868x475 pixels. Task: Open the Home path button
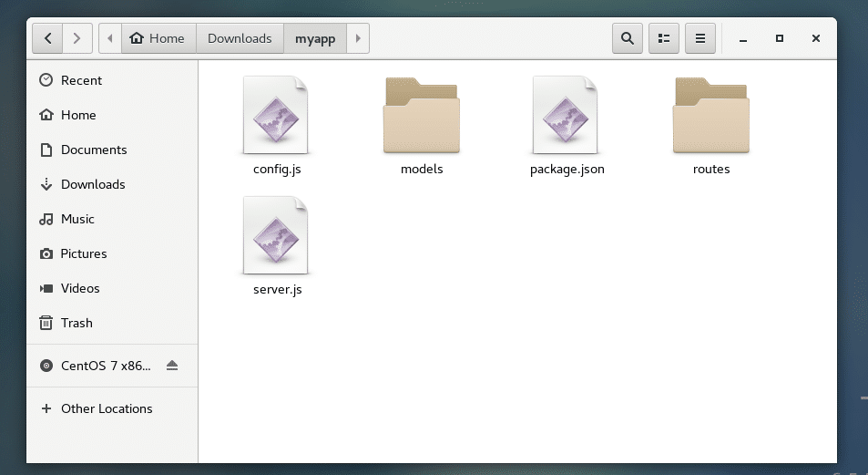pos(158,38)
